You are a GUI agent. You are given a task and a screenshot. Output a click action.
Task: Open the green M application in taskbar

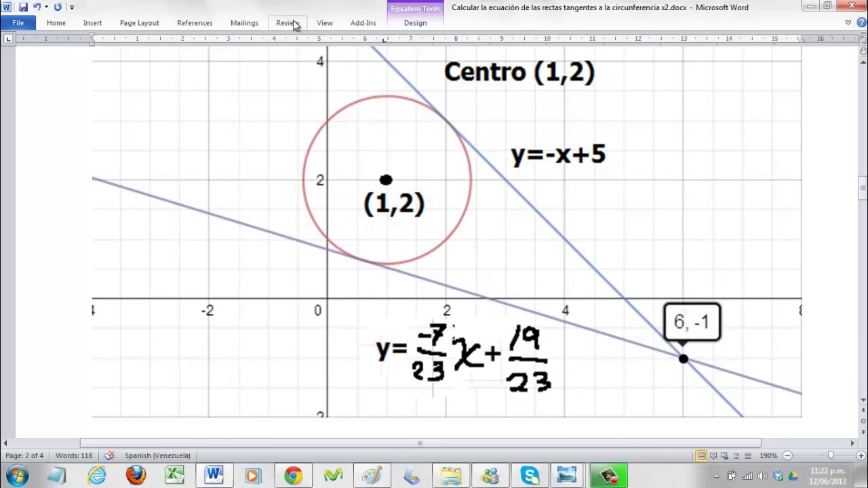333,476
